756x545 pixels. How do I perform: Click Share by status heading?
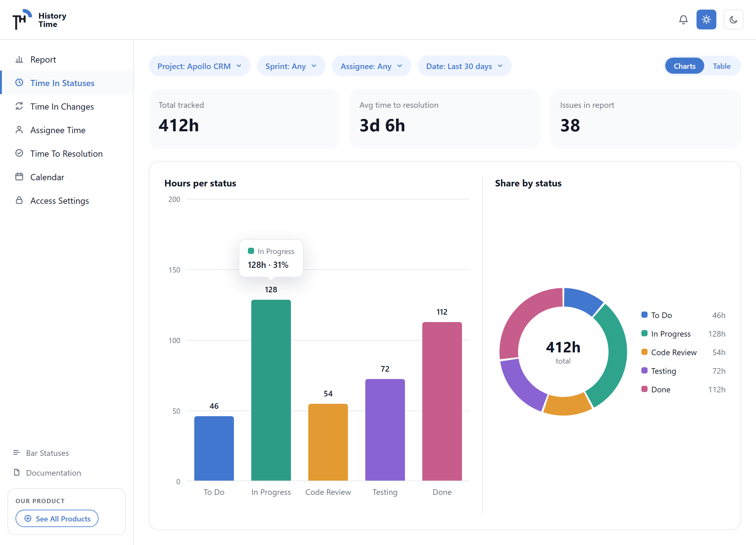pos(528,183)
